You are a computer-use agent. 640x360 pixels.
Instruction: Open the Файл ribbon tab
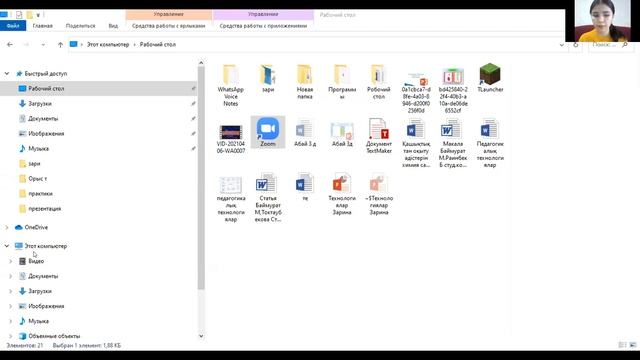[x=13, y=26]
